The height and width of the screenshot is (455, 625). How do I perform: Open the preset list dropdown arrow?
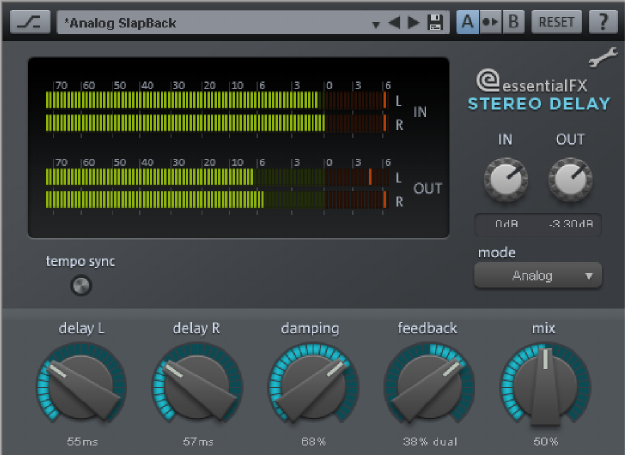click(x=375, y=24)
